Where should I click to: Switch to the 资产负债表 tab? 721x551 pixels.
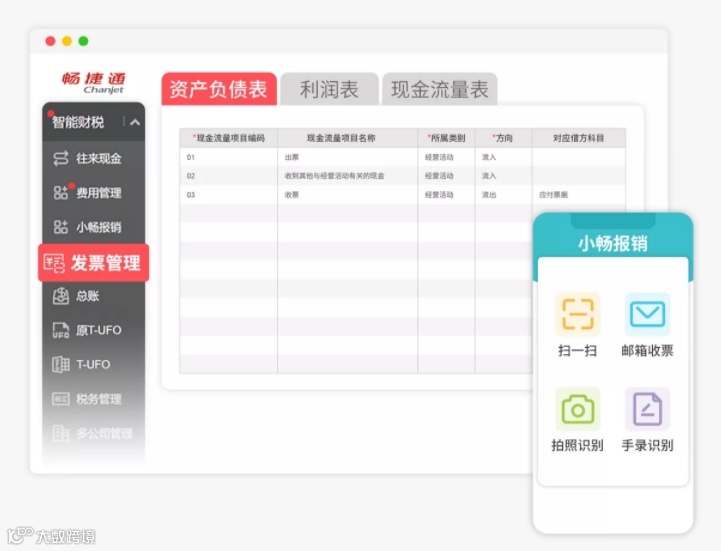(x=219, y=89)
